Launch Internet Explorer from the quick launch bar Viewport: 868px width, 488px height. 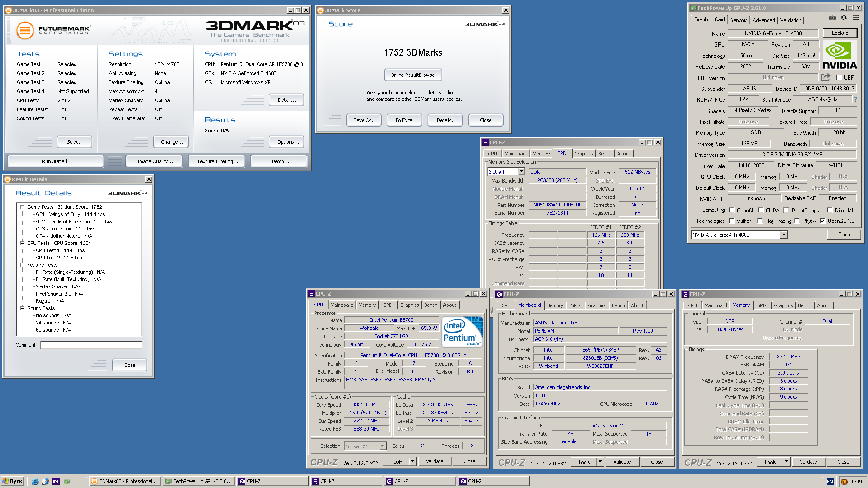35,482
